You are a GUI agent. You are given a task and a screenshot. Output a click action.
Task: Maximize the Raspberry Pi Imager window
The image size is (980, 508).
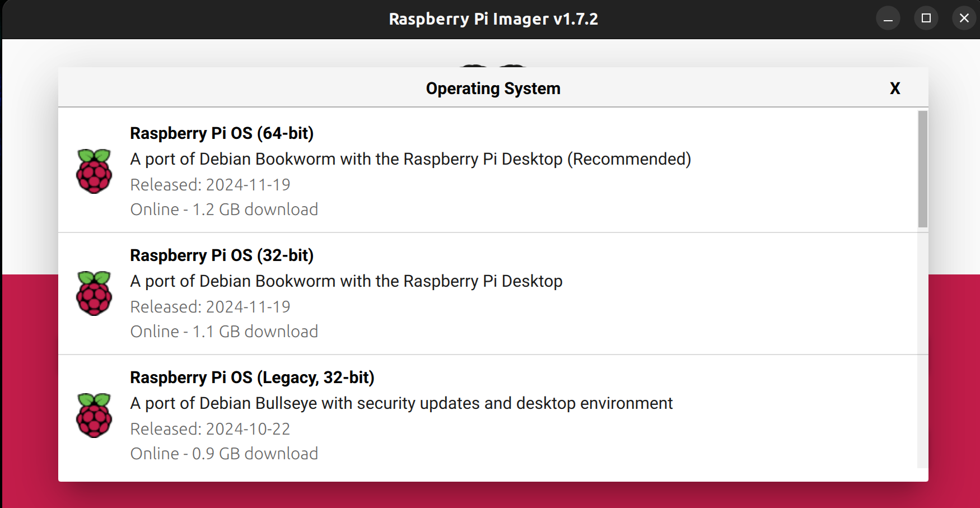[x=926, y=18]
